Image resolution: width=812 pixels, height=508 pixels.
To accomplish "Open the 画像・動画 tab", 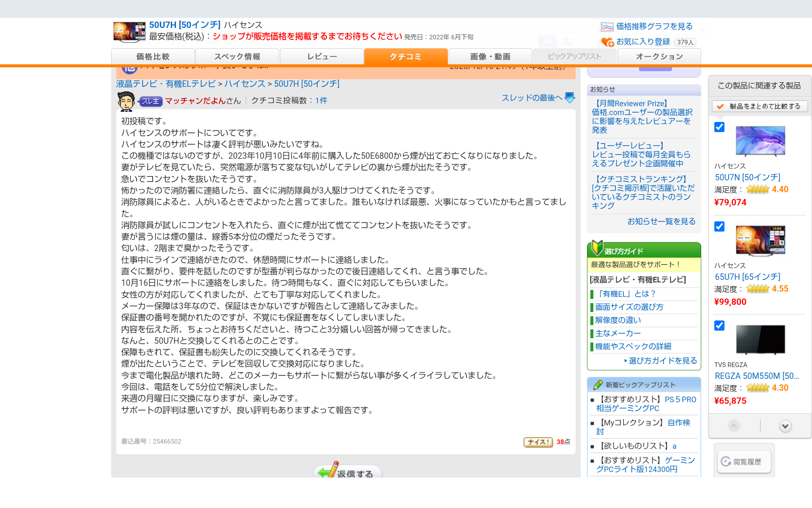I will [490, 57].
